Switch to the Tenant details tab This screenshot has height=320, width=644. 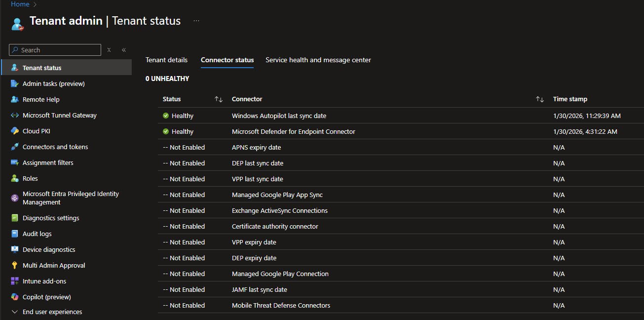click(166, 60)
